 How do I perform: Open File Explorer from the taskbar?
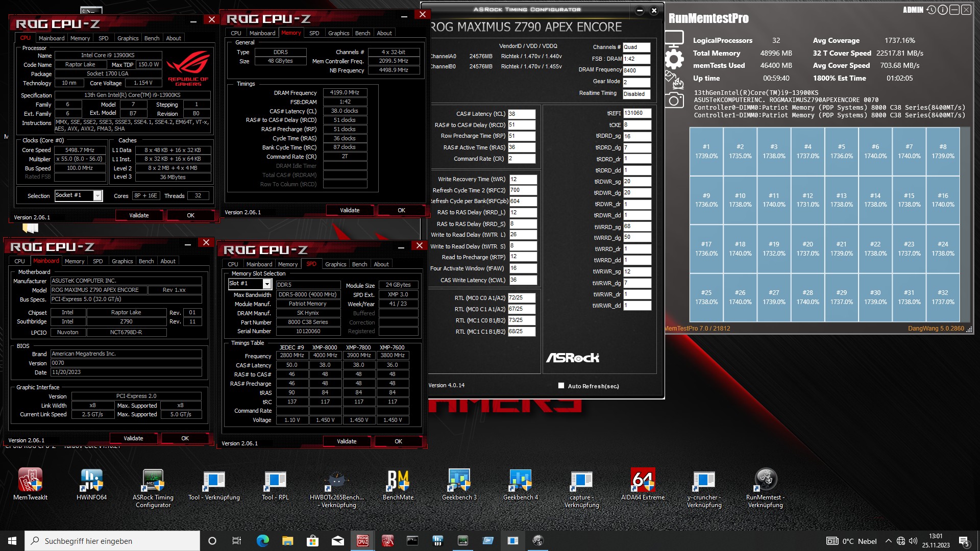(288, 541)
